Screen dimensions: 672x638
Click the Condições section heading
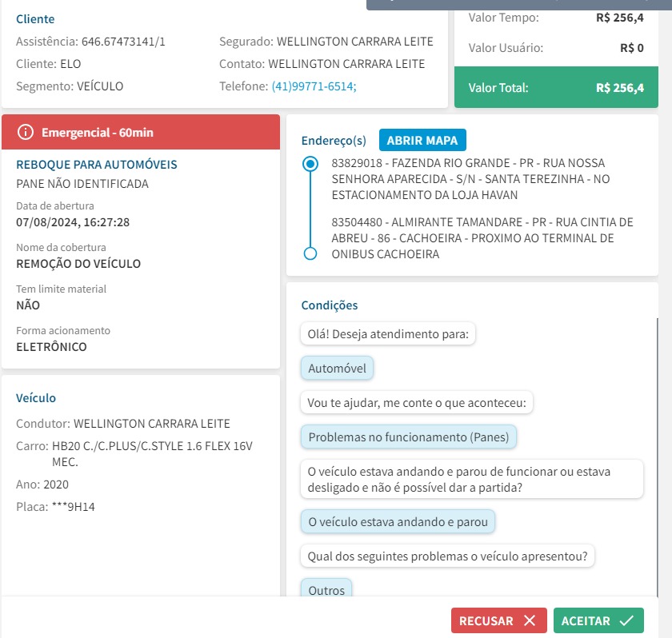click(x=329, y=305)
